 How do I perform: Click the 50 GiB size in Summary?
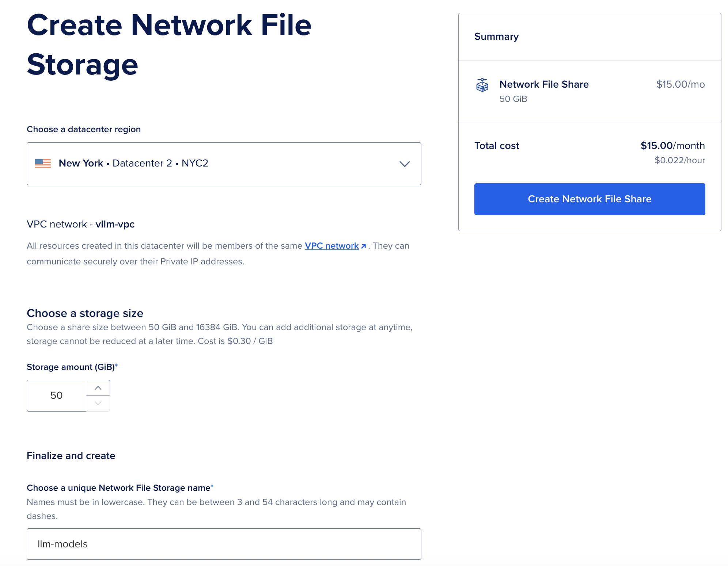tap(513, 99)
